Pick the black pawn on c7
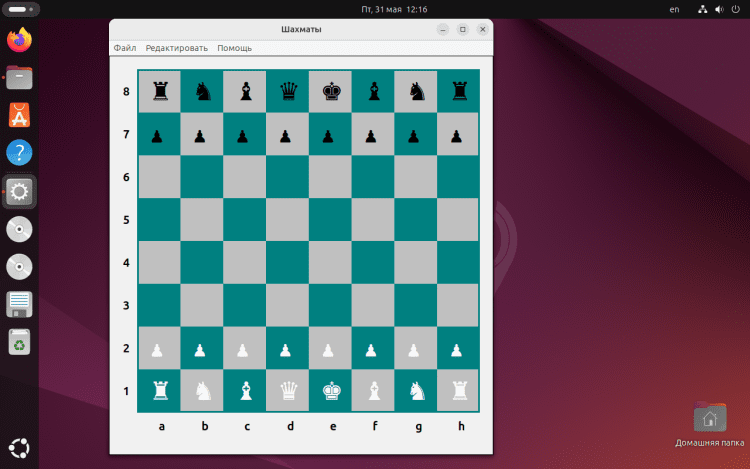 point(243,137)
